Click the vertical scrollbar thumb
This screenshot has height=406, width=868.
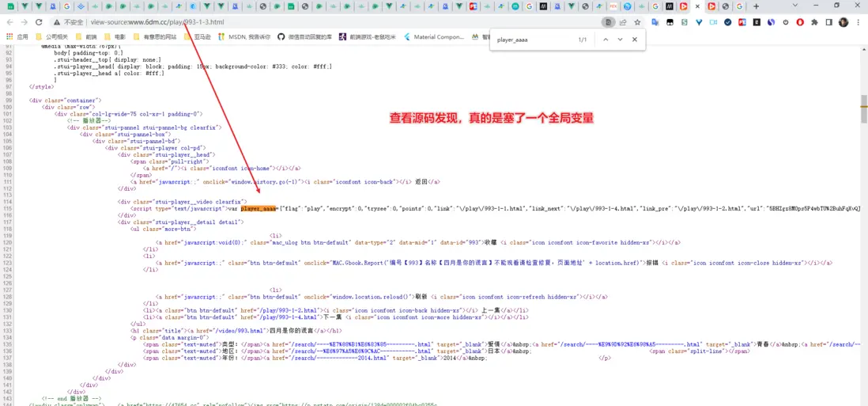tap(864, 108)
